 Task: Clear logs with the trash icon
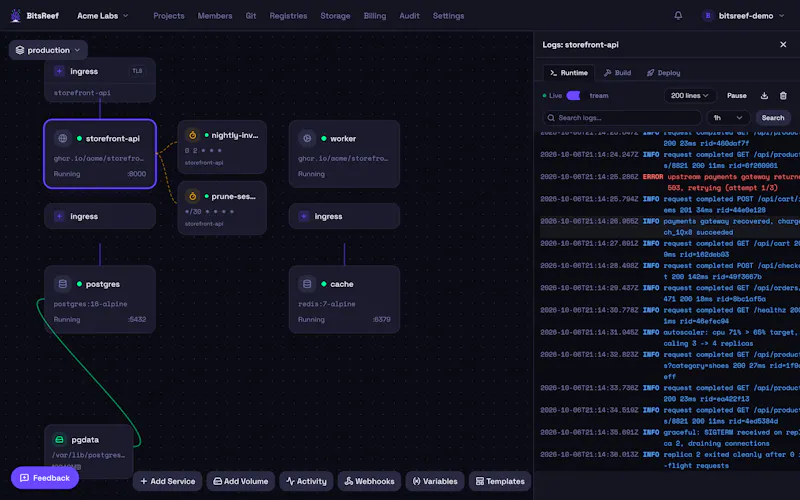click(x=783, y=95)
